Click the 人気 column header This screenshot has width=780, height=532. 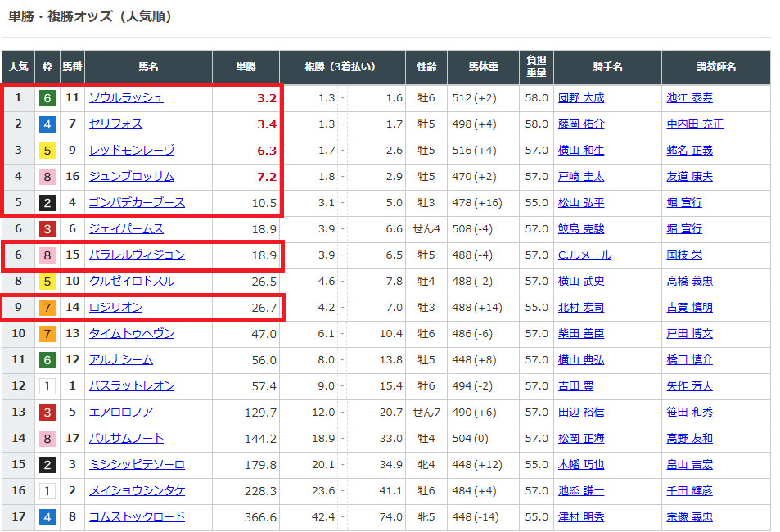[x=18, y=67]
